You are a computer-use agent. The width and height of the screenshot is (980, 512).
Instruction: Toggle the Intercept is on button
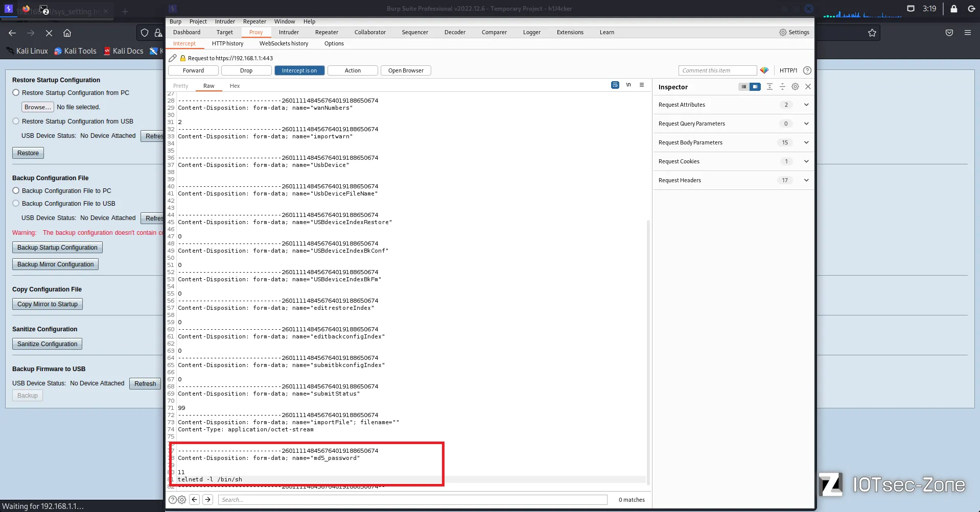[299, 70]
